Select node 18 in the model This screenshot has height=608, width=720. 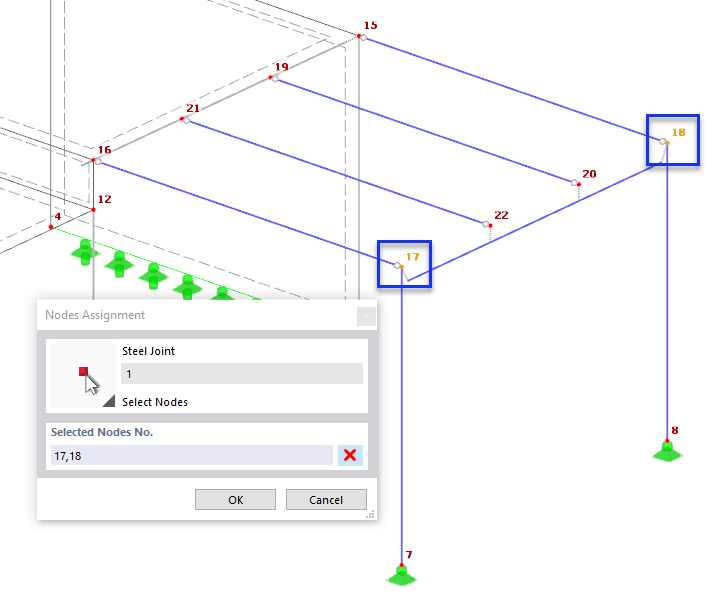667,143
